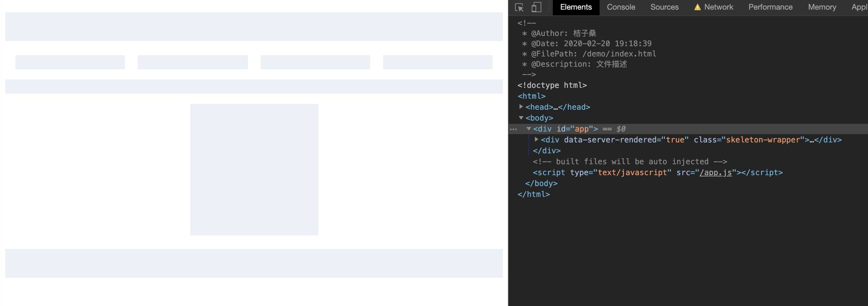The height and width of the screenshot is (306, 868).
Task: Click the large square skeleton placeholder block
Action: (x=254, y=169)
